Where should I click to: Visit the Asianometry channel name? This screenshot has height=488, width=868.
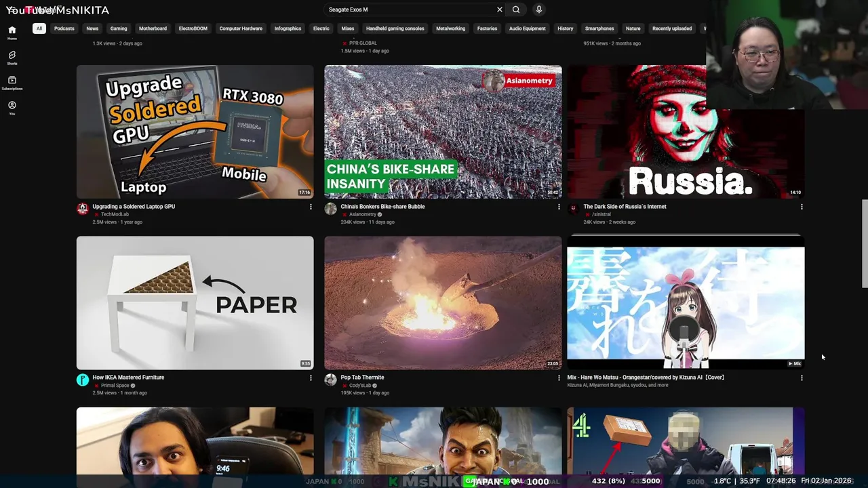click(x=362, y=214)
